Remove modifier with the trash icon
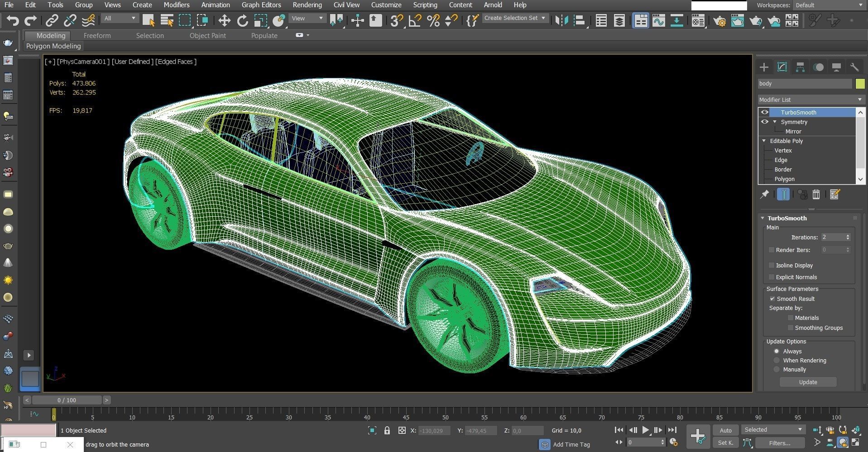Viewport: 868px width, 452px height. click(x=816, y=194)
